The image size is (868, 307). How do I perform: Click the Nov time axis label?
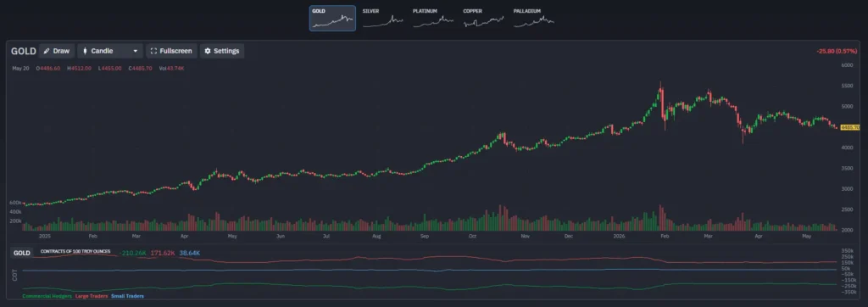(x=526, y=236)
